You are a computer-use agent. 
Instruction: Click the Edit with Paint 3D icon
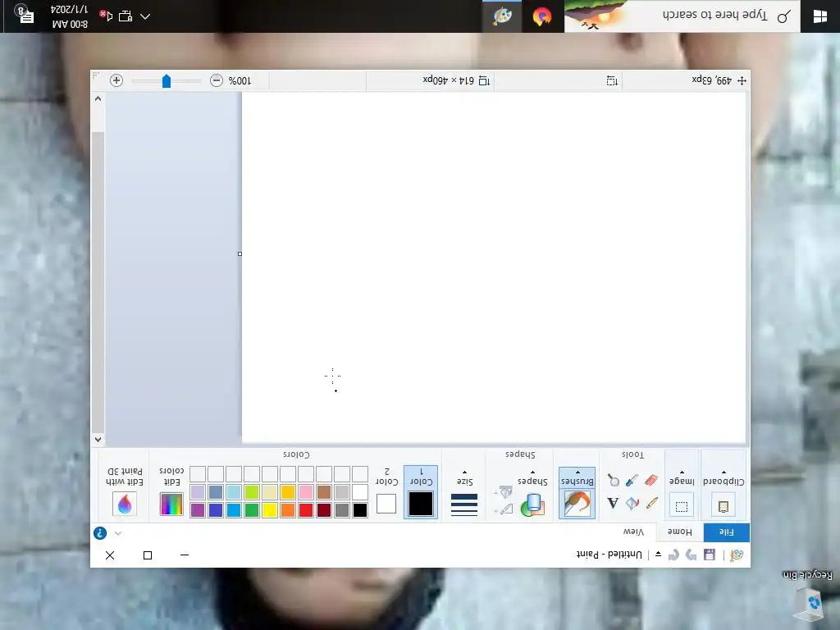click(125, 504)
